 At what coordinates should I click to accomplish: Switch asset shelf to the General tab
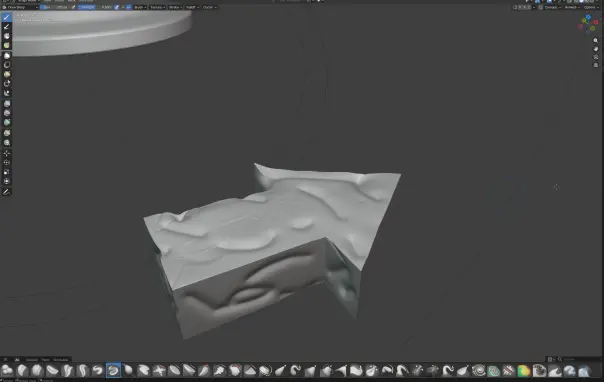click(x=32, y=359)
